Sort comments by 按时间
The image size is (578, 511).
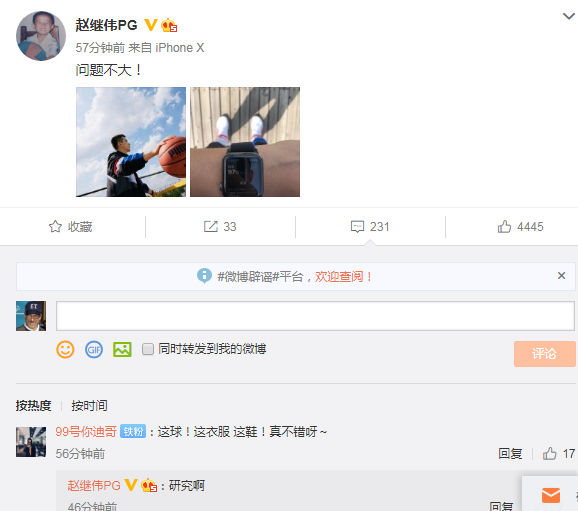pos(89,406)
